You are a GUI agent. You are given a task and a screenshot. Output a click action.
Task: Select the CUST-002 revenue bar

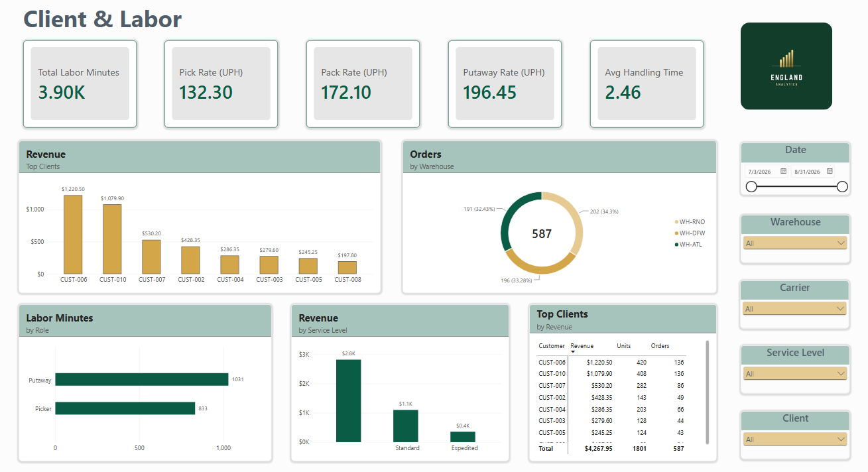[190, 260]
